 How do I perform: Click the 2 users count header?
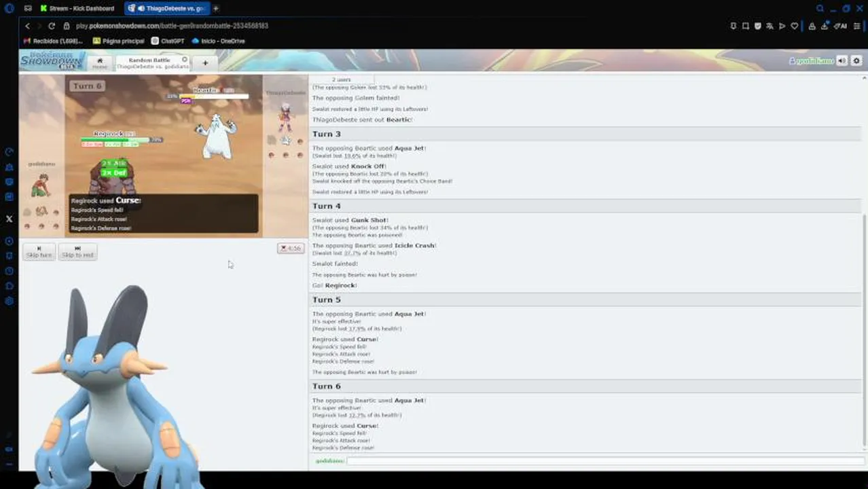tap(342, 79)
